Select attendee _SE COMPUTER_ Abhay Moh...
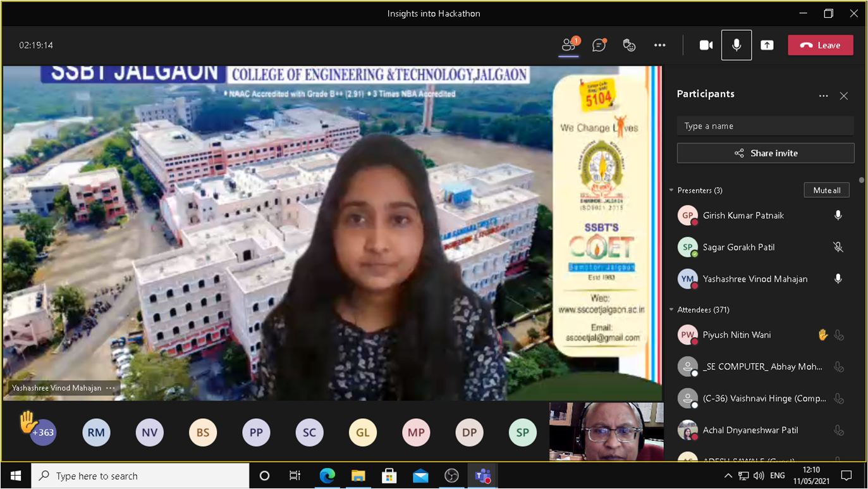868x489 pixels. click(762, 367)
